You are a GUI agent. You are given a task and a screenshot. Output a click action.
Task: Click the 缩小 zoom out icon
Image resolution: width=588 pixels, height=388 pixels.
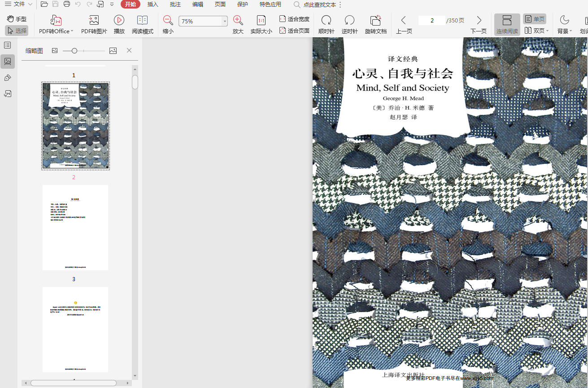coord(168,21)
